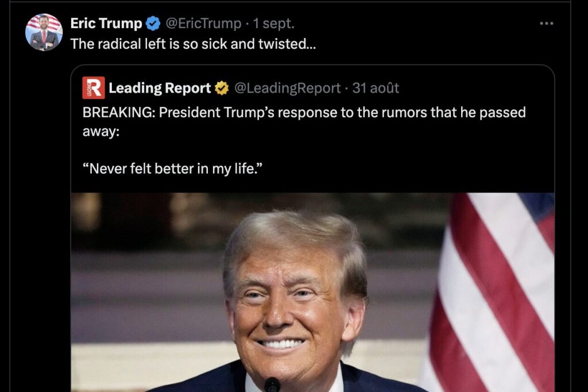
Task: Click the "31 août" quoted tweet timestamp
Action: 376,89
